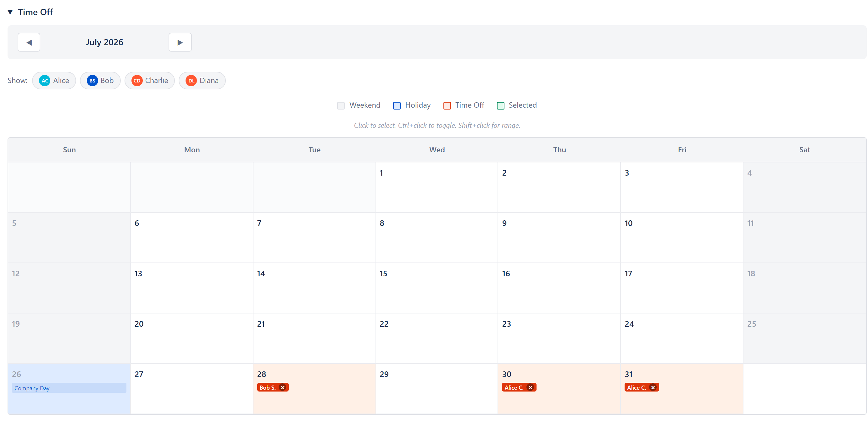
Task: Click the Tue column header
Action: (x=314, y=150)
